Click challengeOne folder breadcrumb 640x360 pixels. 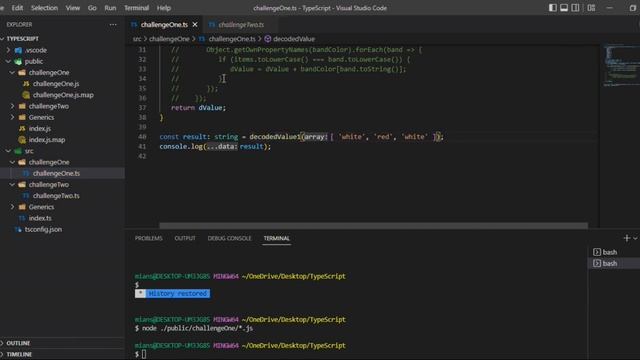(169, 39)
